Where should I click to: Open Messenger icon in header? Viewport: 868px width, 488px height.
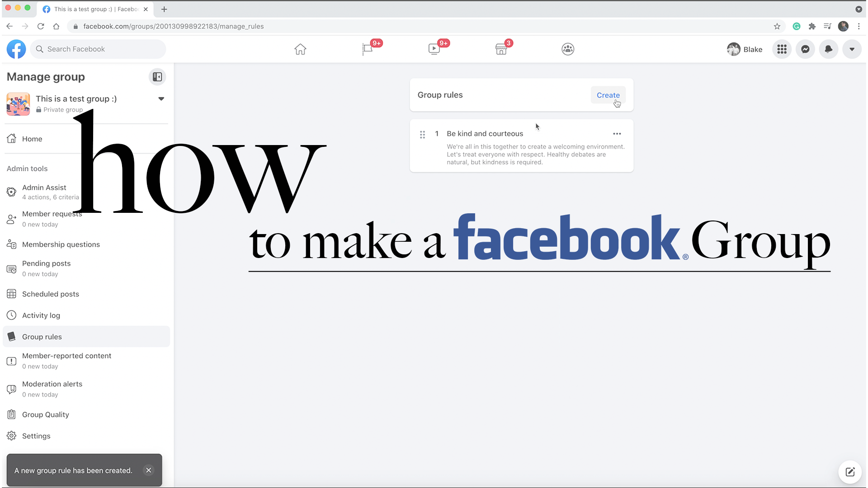(805, 49)
